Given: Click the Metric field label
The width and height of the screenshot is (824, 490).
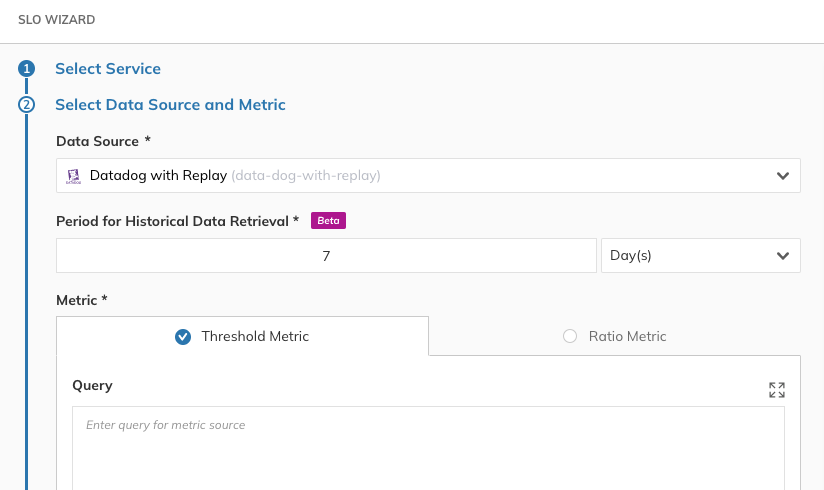Looking at the screenshot, I should coord(81,300).
